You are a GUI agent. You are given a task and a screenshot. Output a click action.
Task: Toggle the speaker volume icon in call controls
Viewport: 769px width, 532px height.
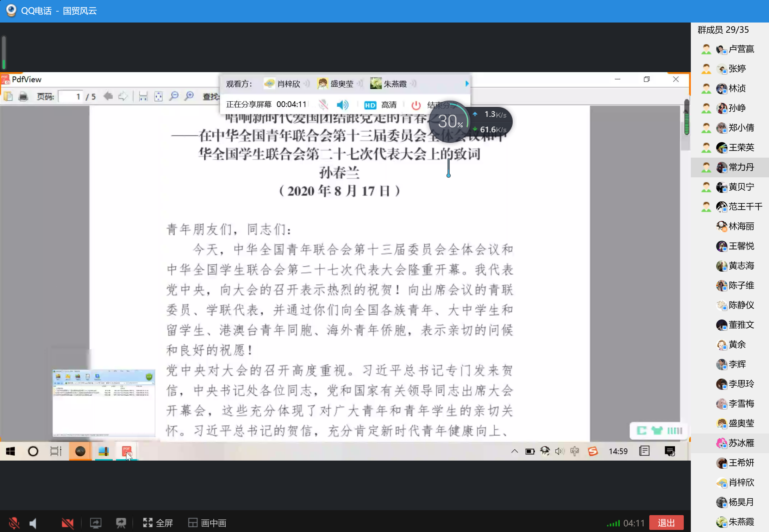pos(33,523)
